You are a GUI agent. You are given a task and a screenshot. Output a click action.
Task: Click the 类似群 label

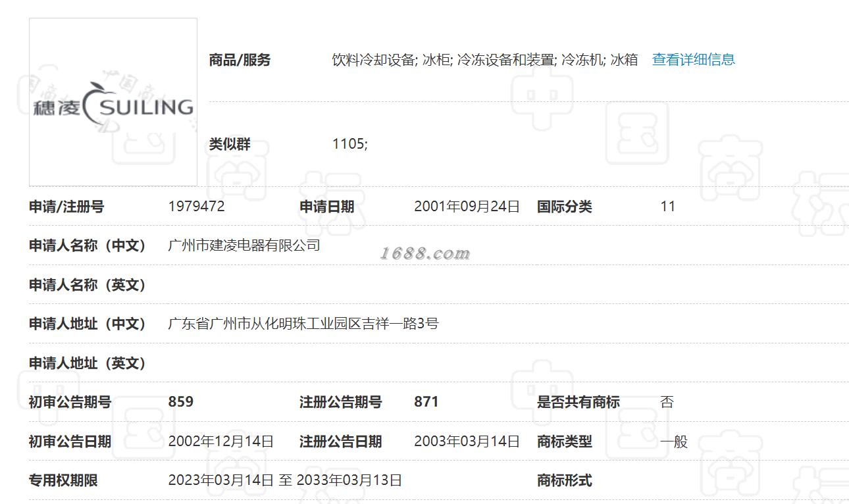point(230,144)
